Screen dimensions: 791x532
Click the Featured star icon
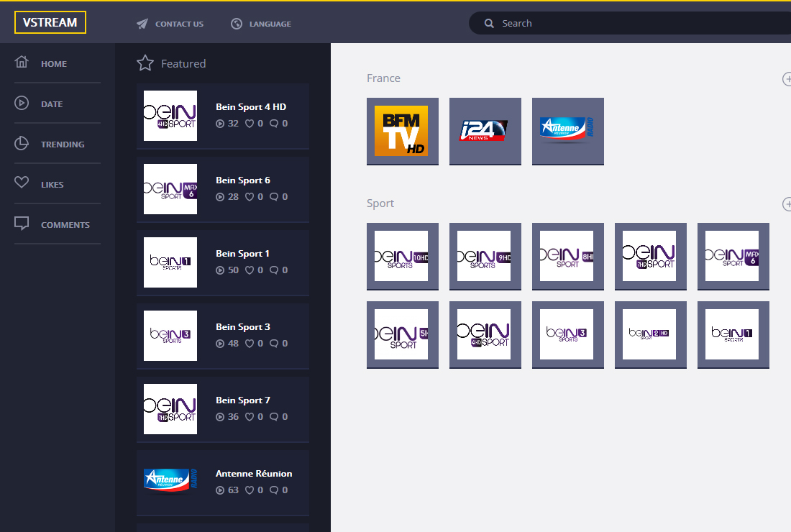145,63
